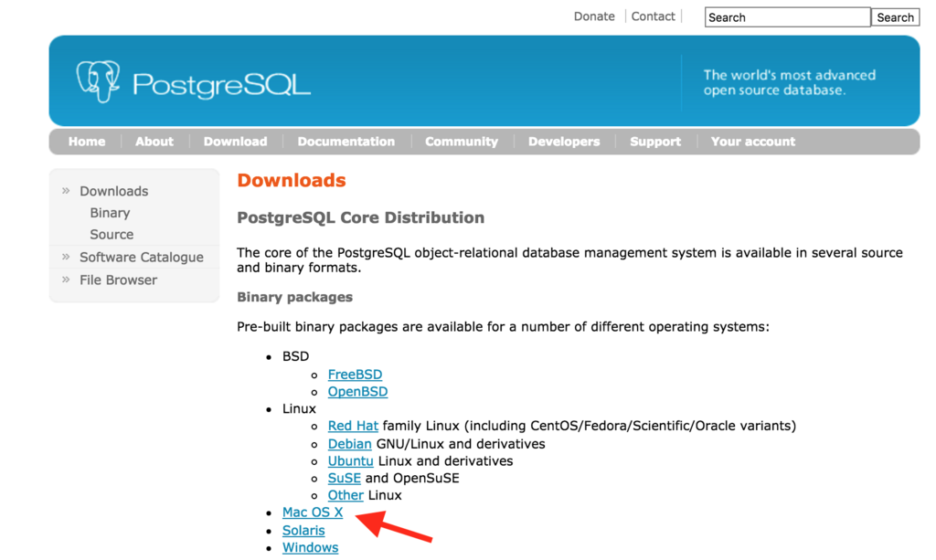Follow the FreeBSD link
The image size is (936, 560).
(355, 375)
